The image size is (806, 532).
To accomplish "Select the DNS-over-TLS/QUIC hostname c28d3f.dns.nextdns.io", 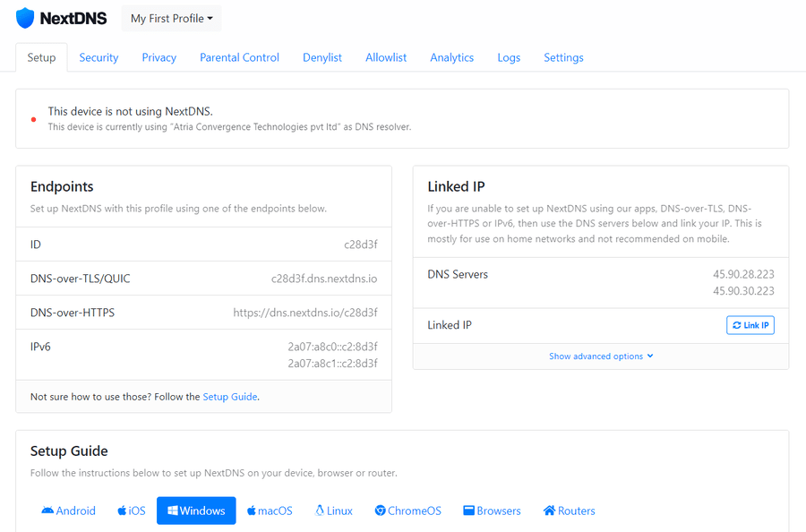I will coord(324,279).
